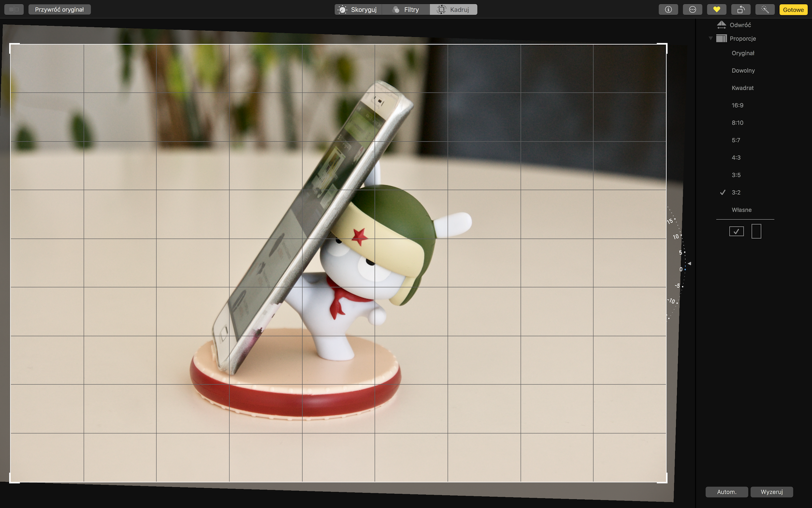Switch to the Skoryguj tab

[x=358, y=10]
